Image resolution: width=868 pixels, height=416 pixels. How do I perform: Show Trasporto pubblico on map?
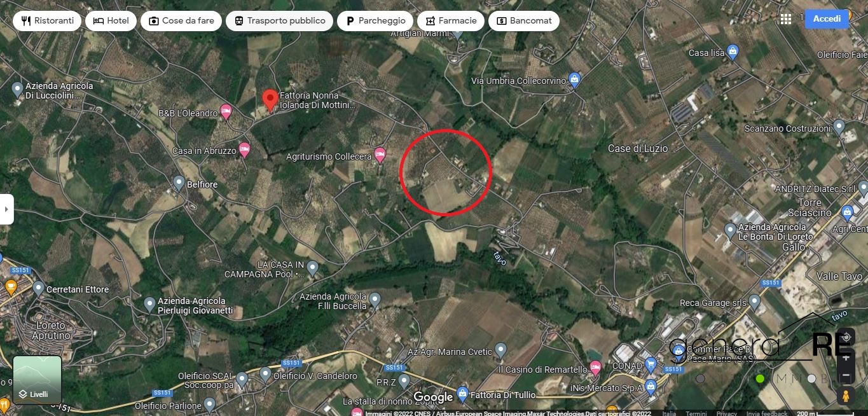point(279,20)
